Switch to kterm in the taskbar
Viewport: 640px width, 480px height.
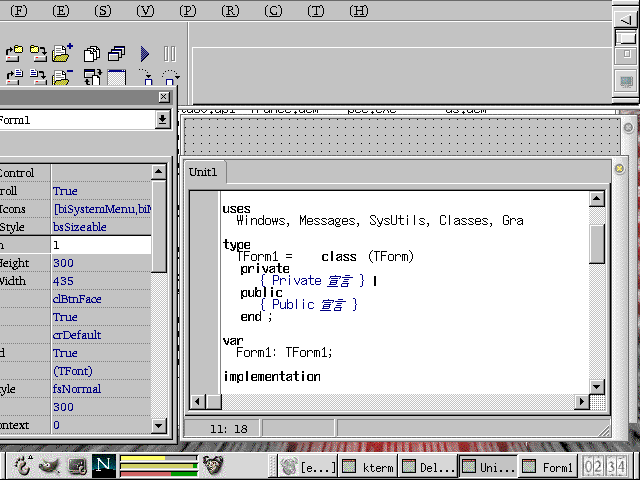pyautogui.click(x=368, y=467)
